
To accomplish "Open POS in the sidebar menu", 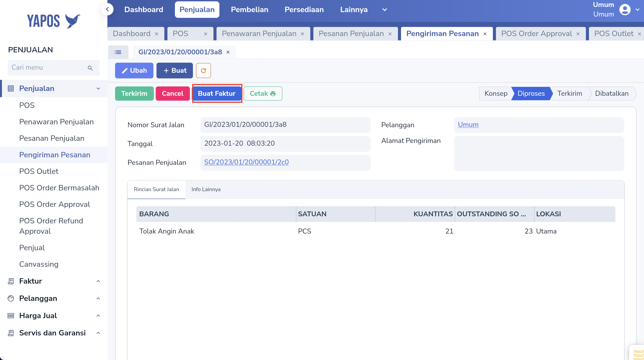I will (27, 105).
